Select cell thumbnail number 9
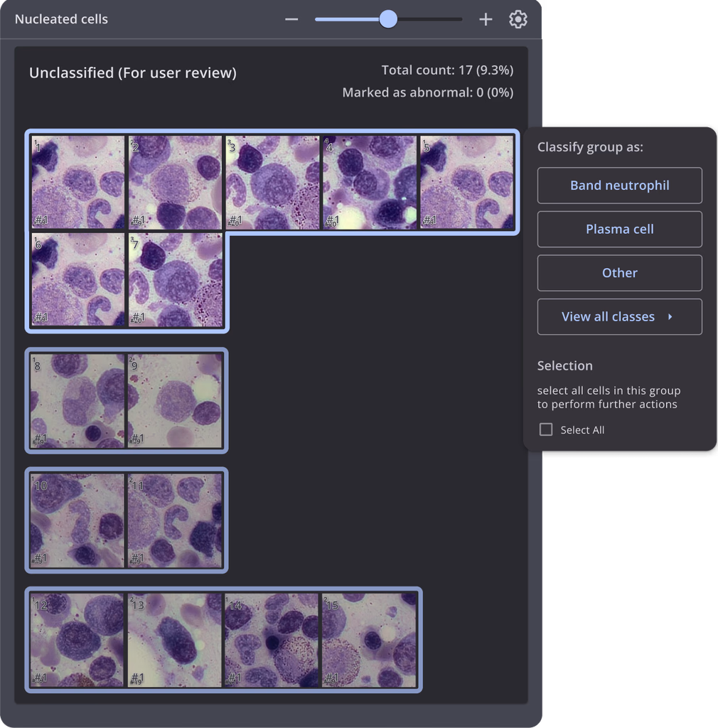This screenshot has height=728, width=718. [x=175, y=401]
